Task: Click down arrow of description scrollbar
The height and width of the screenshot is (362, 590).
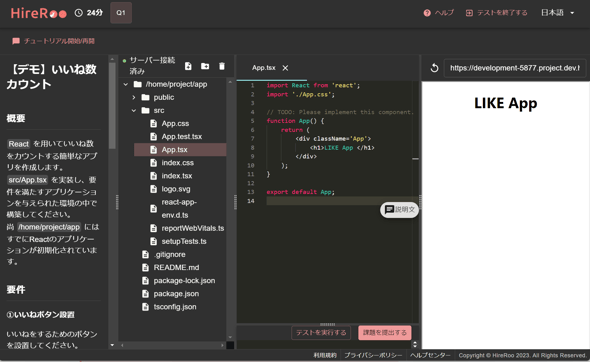Action: pos(112,345)
